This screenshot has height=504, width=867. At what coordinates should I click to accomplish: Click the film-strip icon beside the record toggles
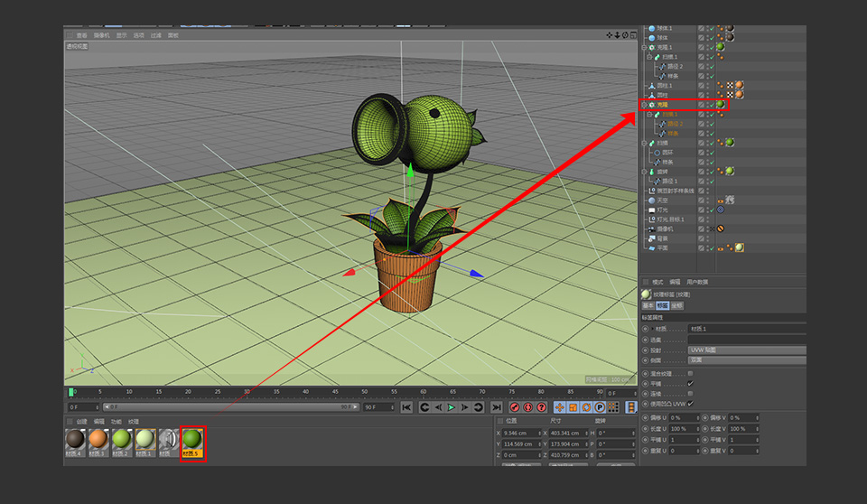coord(631,407)
